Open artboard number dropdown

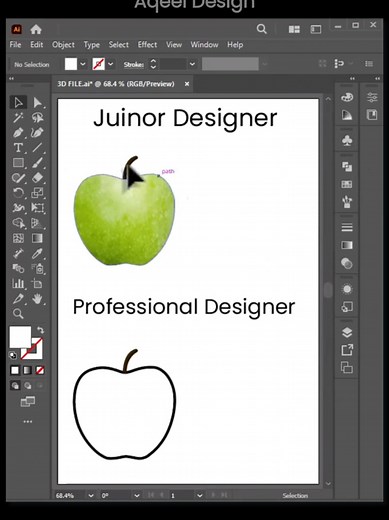199,496
